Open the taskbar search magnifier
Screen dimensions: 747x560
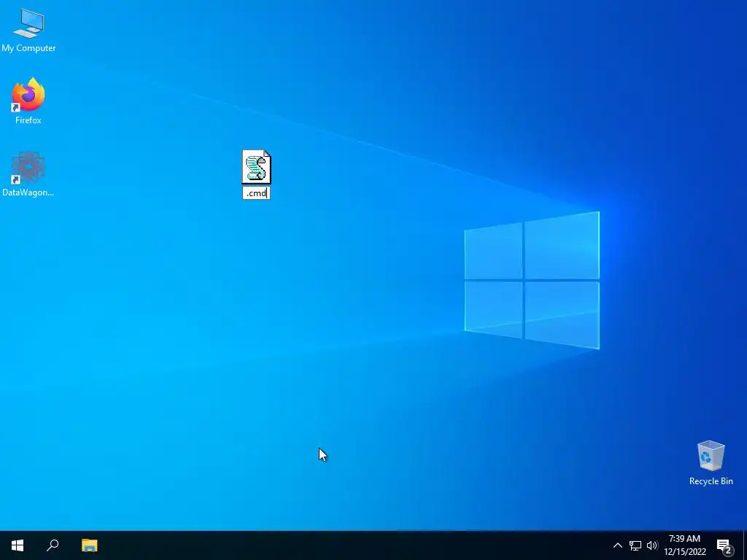[53, 545]
